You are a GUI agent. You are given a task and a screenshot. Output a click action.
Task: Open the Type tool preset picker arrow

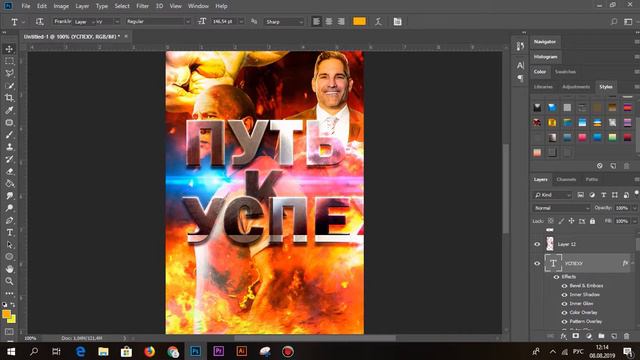[x=23, y=22]
